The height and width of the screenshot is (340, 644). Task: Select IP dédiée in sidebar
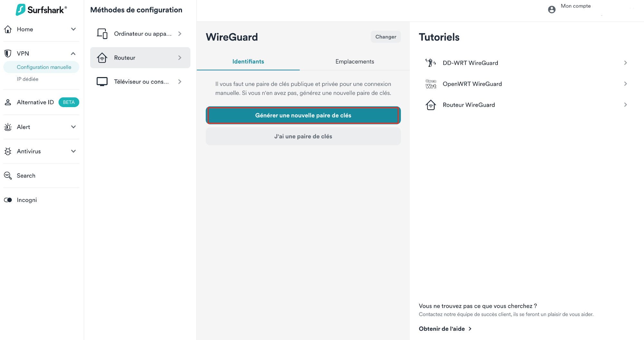coord(28,79)
